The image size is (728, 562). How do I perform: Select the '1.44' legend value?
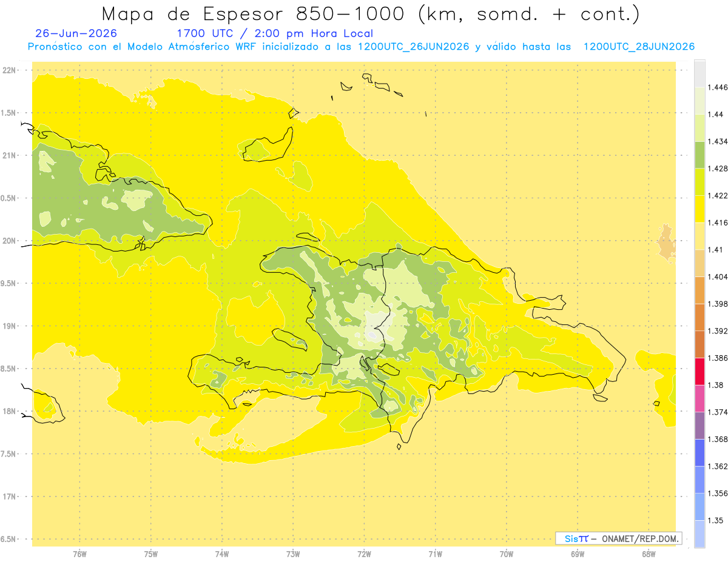pyautogui.click(x=716, y=114)
